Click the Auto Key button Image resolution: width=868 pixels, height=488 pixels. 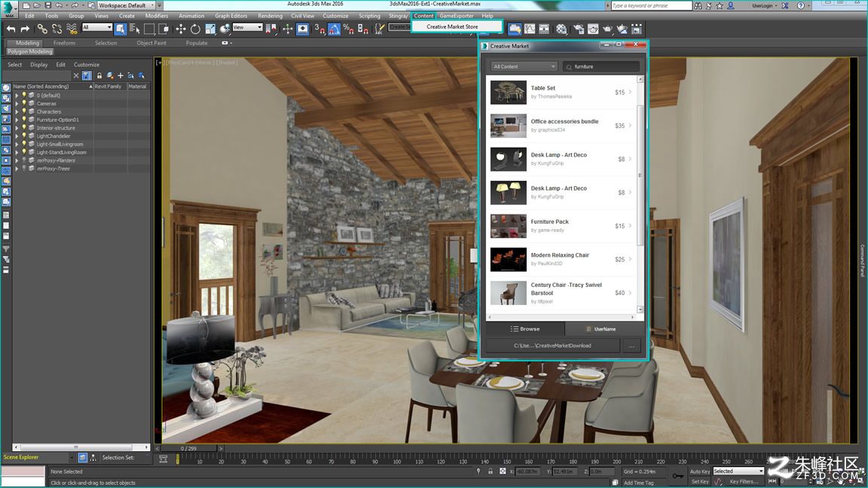click(x=699, y=471)
